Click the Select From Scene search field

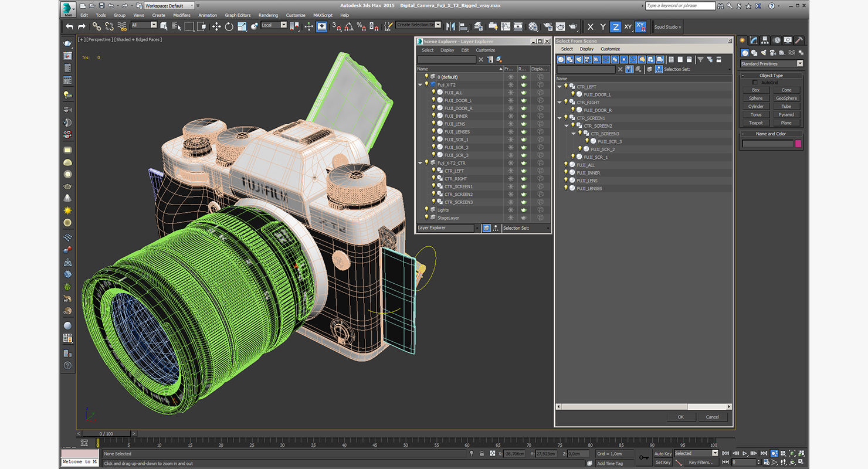586,69
